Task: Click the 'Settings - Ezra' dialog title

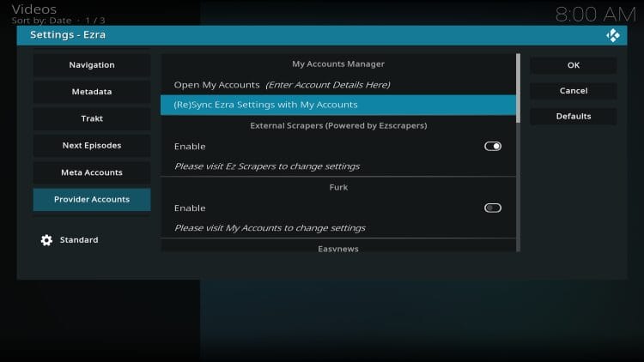Action: (68, 35)
